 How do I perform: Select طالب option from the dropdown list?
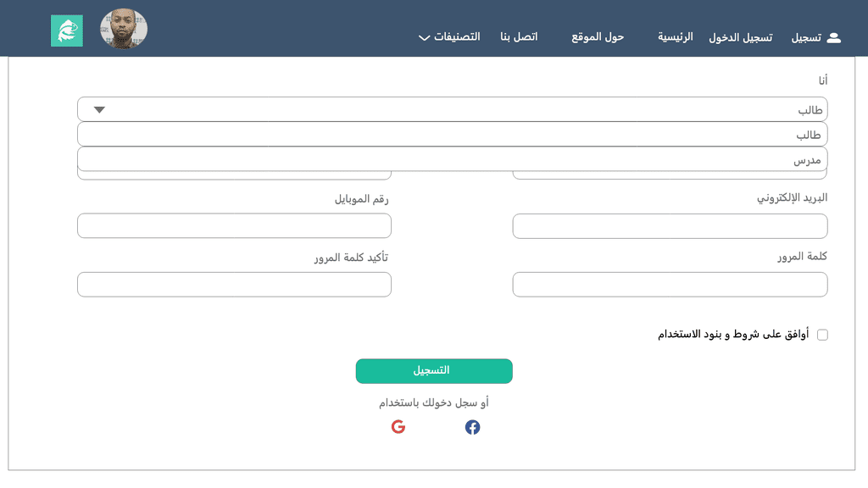pyautogui.click(x=453, y=135)
